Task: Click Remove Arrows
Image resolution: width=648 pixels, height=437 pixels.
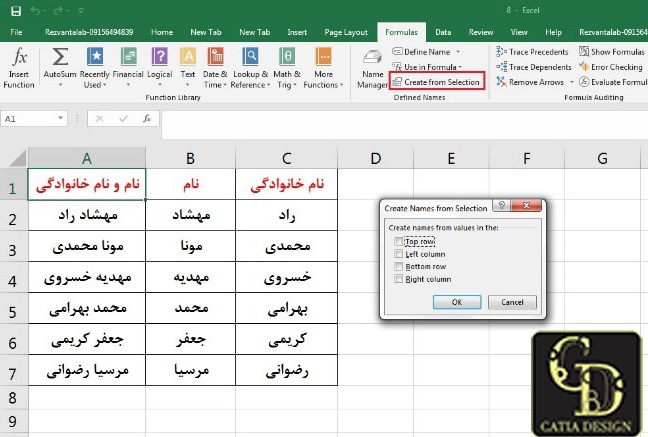Action: pyautogui.click(x=530, y=82)
